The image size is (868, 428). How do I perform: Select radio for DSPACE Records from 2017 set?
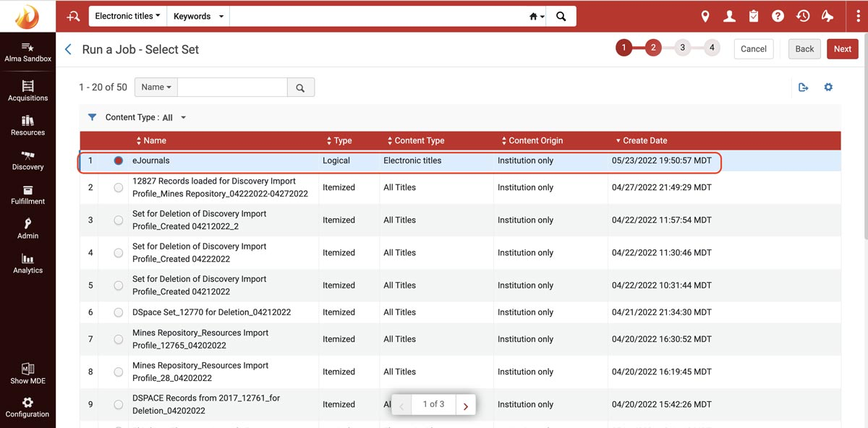click(x=119, y=404)
